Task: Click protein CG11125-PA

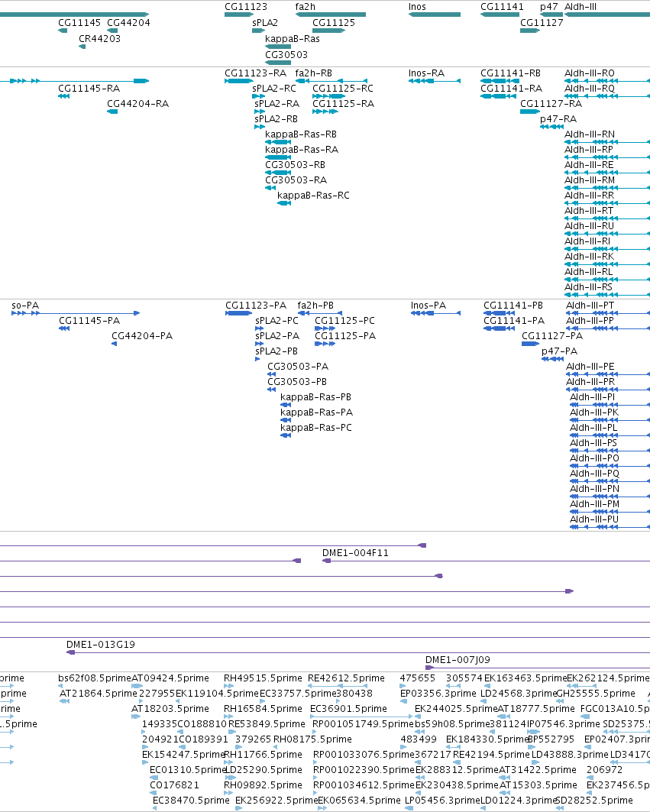Action: click(345, 336)
